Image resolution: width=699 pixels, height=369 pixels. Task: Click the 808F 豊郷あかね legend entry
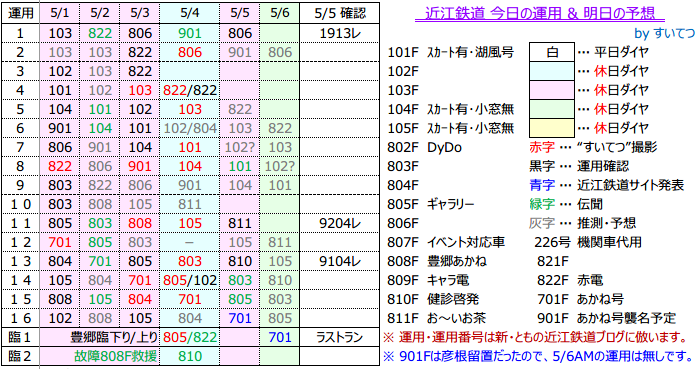pos(437,261)
